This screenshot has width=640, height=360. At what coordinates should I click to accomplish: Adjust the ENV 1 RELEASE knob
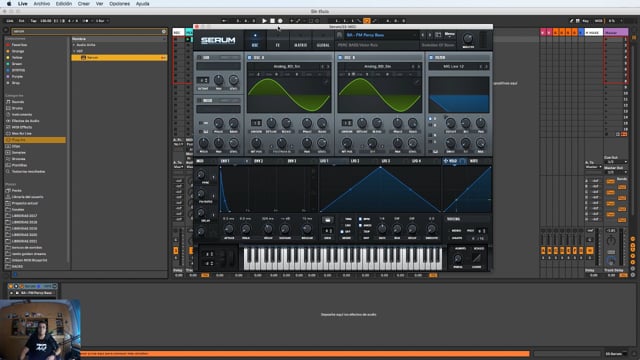coord(307,229)
